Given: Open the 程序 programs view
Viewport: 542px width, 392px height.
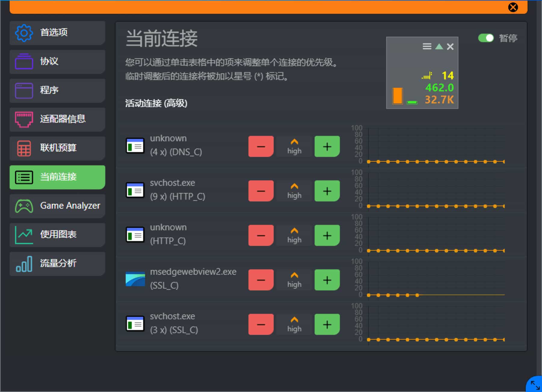Looking at the screenshot, I should coord(57,90).
